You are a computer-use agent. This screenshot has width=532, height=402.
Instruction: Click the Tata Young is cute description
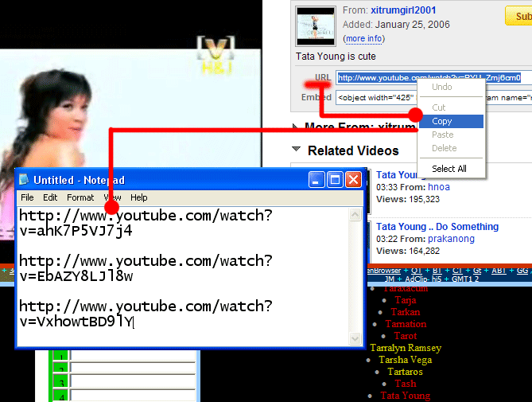click(336, 56)
